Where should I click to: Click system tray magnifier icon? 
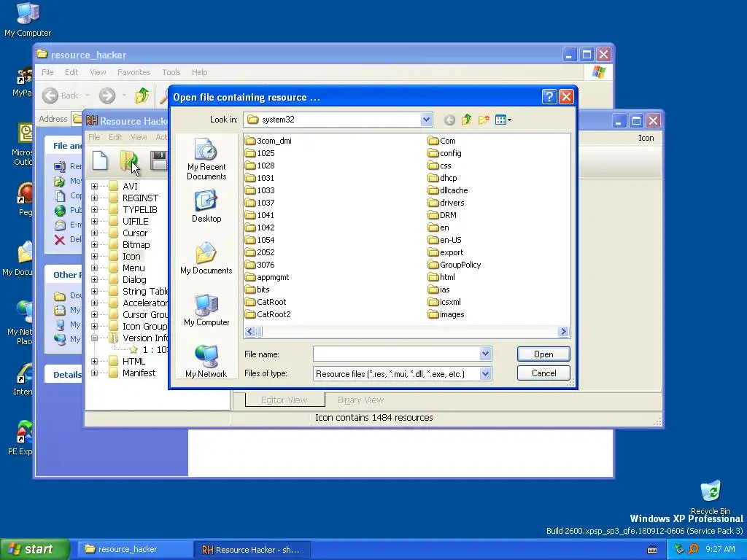[x=693, y=549]
